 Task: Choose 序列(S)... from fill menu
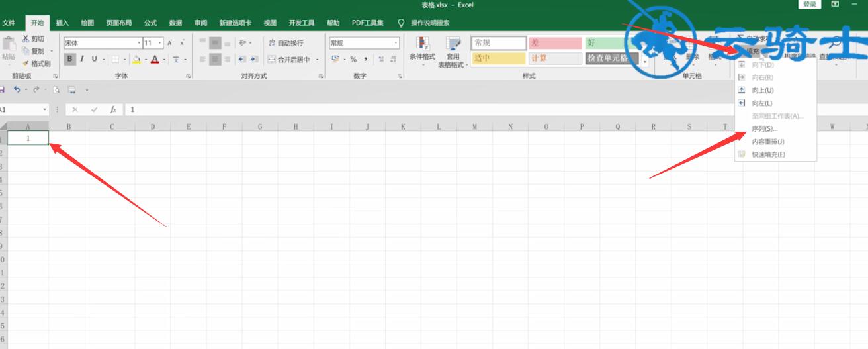point(775,128)
